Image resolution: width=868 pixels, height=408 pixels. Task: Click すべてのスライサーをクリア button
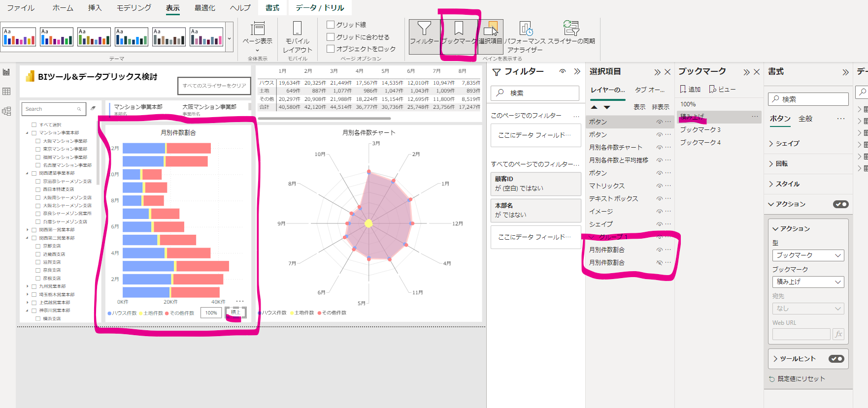[214, 86]
